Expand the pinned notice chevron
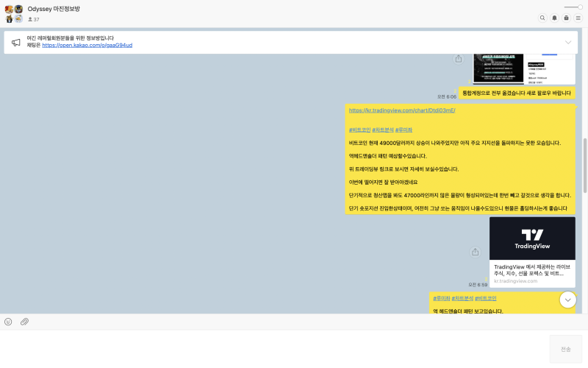This screenshot has width=588, height=368. 568,42
